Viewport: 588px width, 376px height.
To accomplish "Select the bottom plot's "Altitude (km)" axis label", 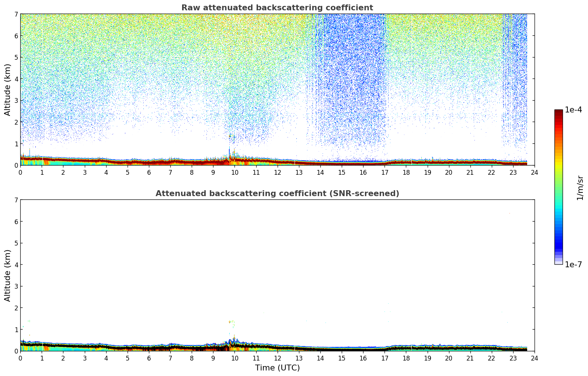I will pos(8,275).
